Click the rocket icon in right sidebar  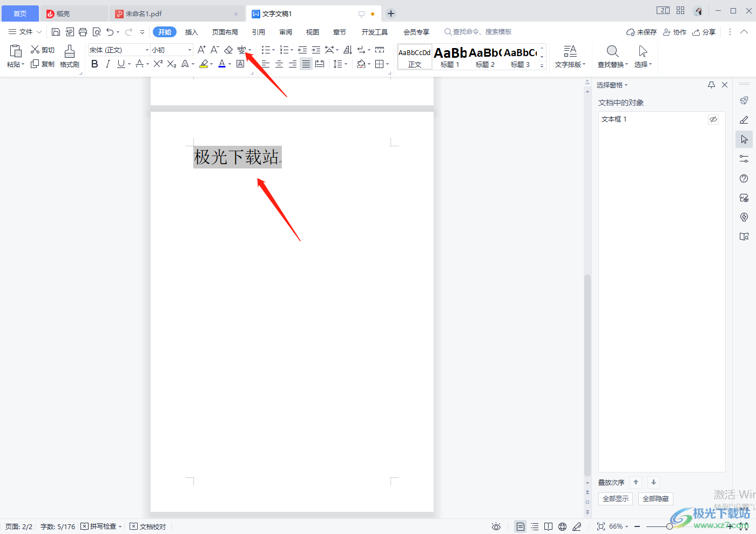(744, 100)
